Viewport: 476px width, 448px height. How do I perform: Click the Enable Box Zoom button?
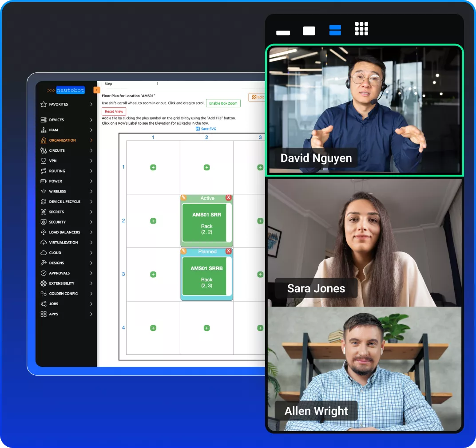click(x=223, y=103)
